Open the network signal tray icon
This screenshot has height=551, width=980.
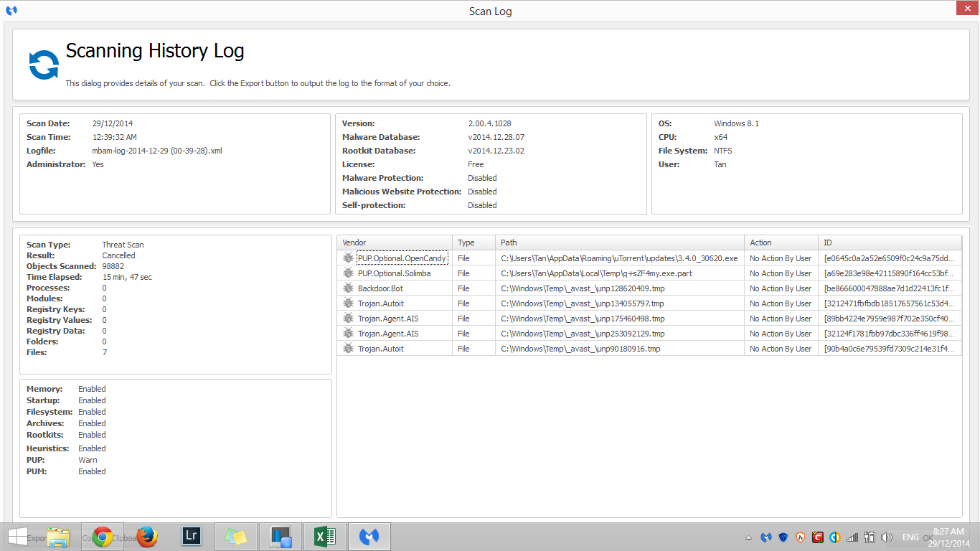click(852, 537)
